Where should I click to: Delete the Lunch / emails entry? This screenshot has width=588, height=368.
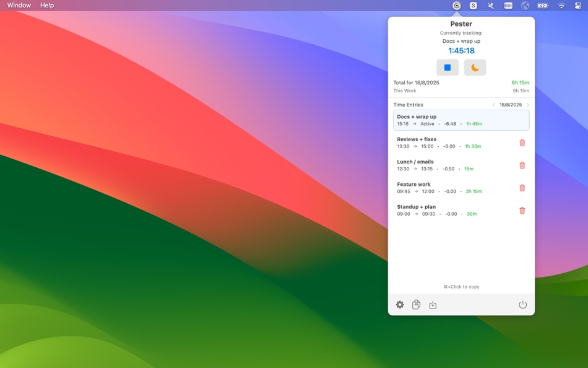tap(522, 165)
